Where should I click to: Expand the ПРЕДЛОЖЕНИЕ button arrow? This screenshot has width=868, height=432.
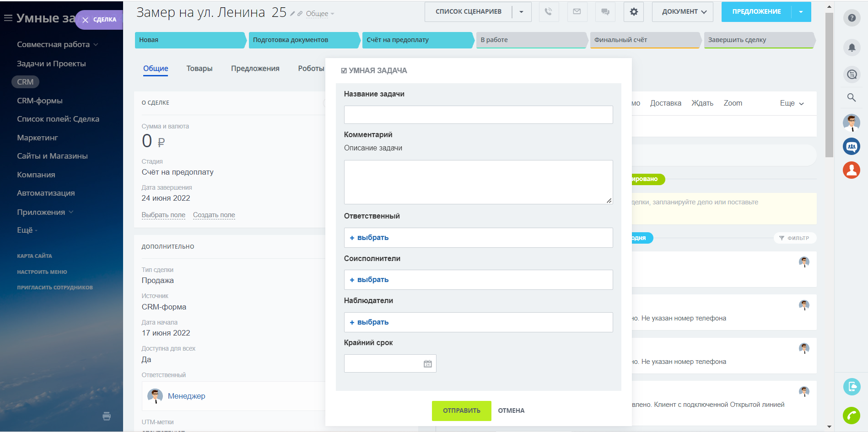pyautogui.click(x=801, y=12)
